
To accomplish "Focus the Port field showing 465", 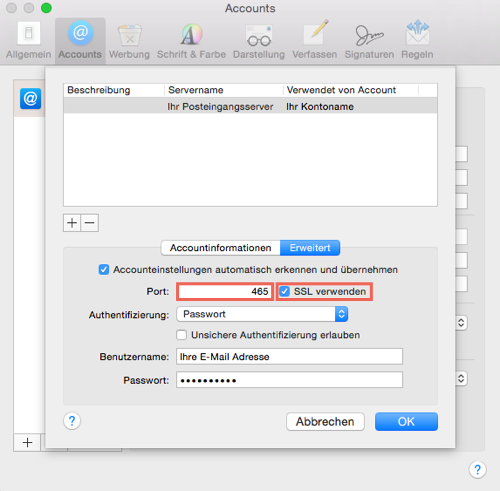I will [225, 292].
